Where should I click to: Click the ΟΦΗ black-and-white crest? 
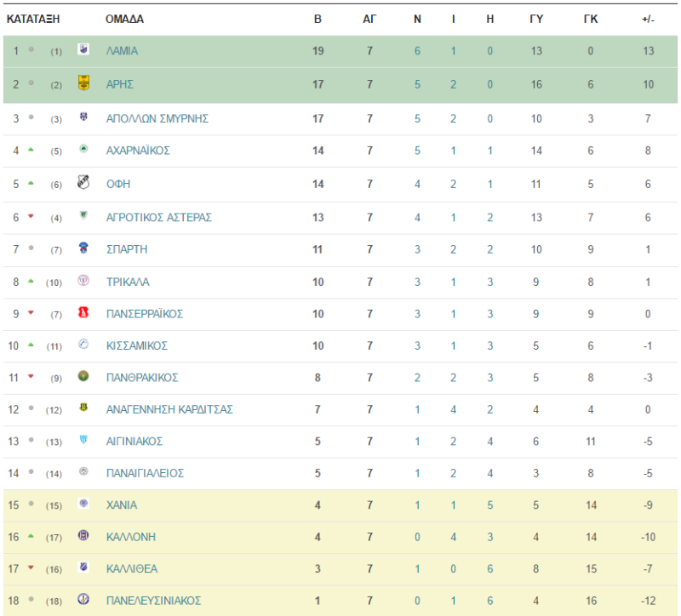(x=83, y=182)
